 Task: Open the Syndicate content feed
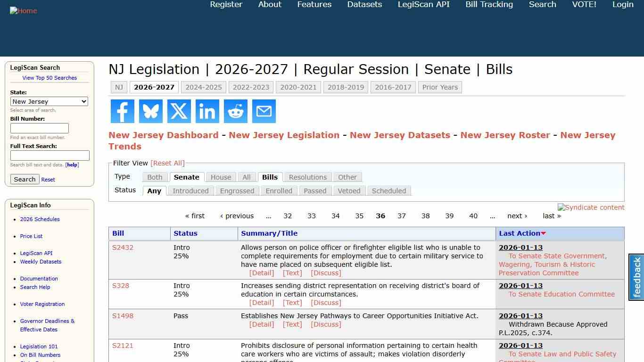click(591, 207)
